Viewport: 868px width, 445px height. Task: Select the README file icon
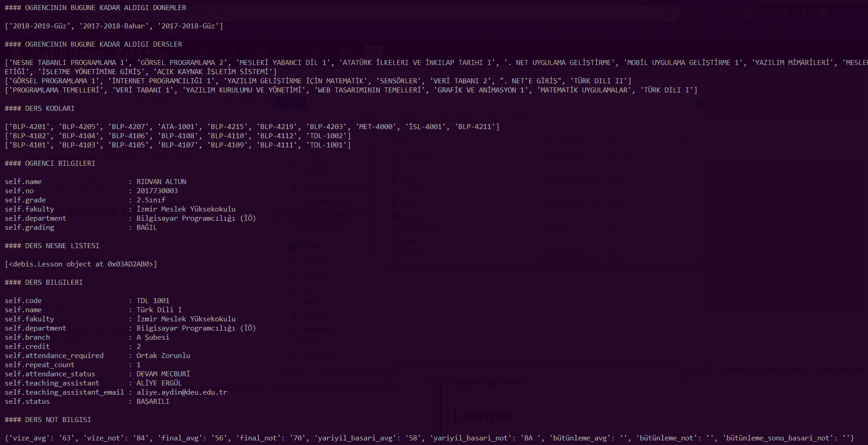394,216
